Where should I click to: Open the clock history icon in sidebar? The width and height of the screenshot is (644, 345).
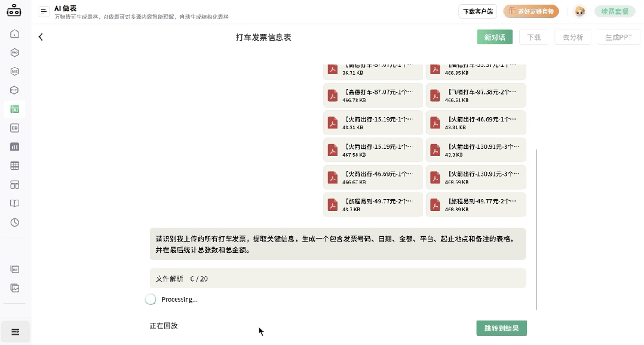point(14,222)
